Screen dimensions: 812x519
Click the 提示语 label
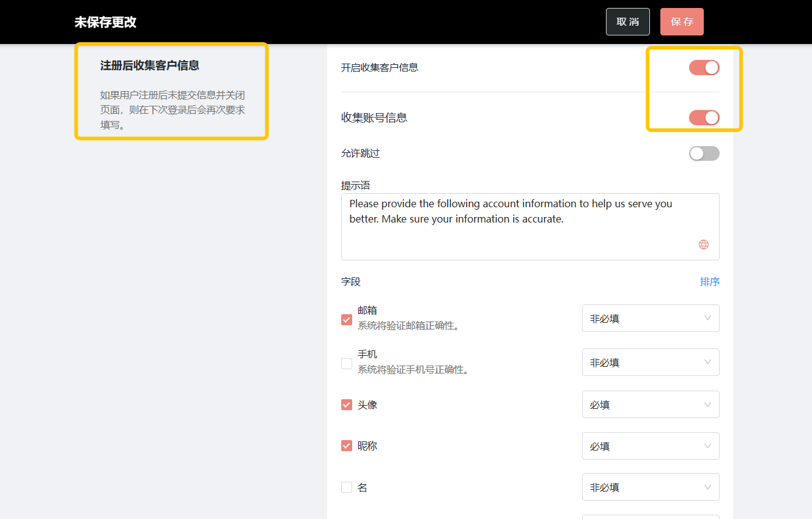click(356, 185)
